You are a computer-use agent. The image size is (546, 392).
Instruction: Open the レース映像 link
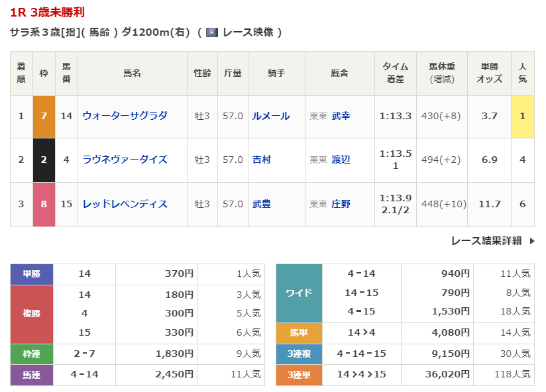click(248, 32)
